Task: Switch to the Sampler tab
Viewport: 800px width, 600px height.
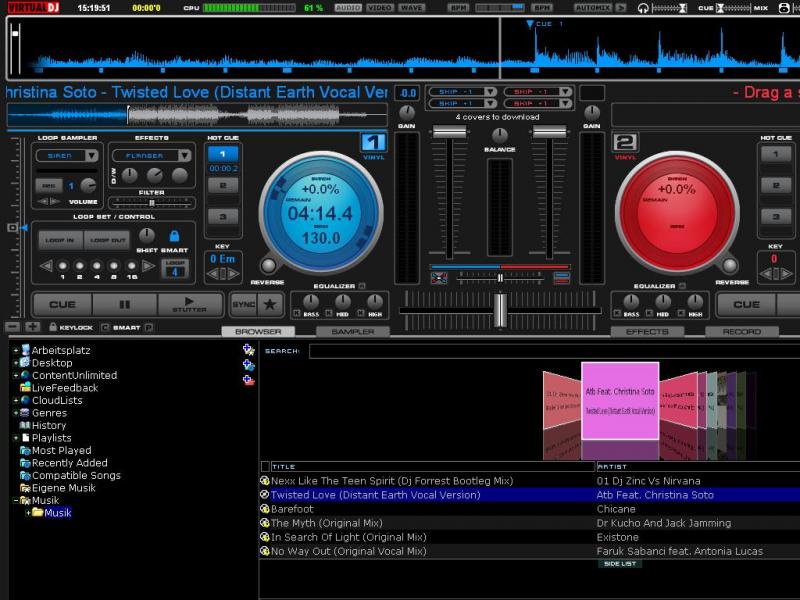Action: (352, 331)
